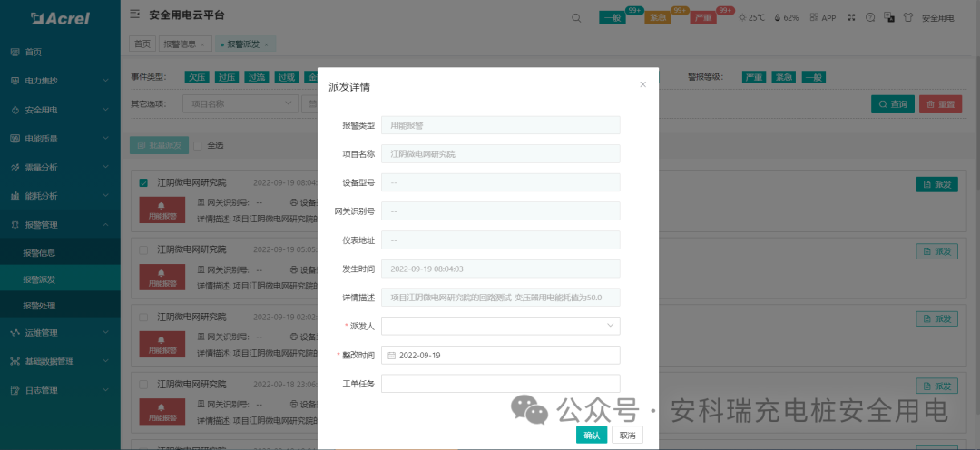Click the theme shirt icon in header
The width and height of the screenshot is (980, 450).
point(907,17)
